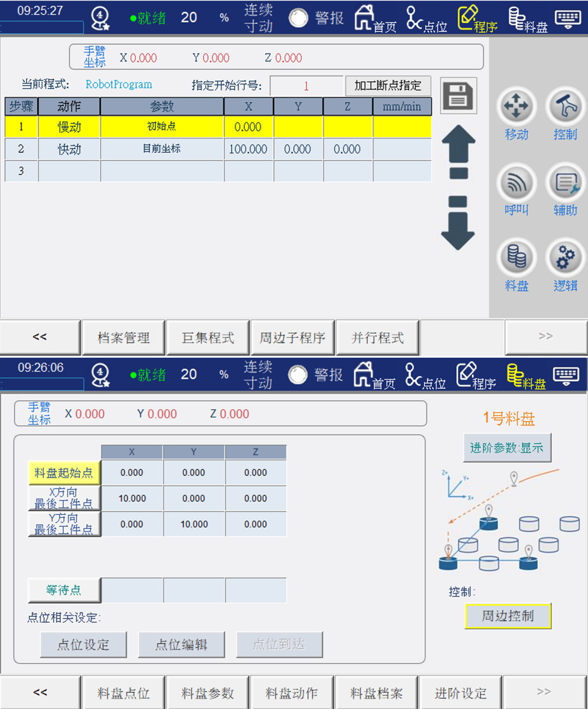Toggle the 周边控制 peripheral control button

[x=507, y=616]
